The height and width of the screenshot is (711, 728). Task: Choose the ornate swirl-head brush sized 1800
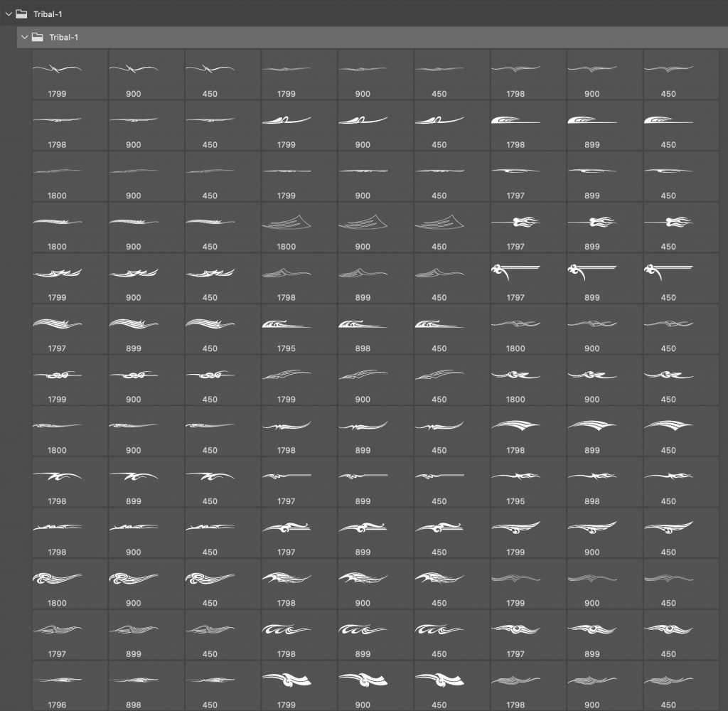[57, 583]
